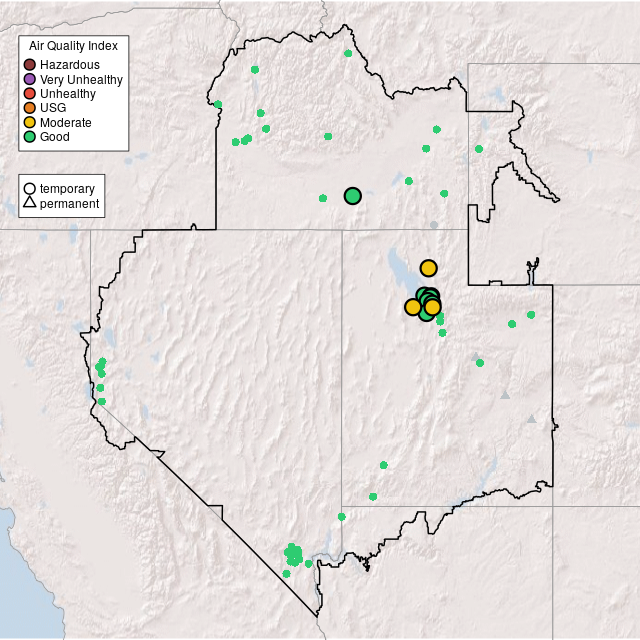640x640 pixels.
Task: Select the yellow Moderate legend circle
Action: click(x=30, y=122)
